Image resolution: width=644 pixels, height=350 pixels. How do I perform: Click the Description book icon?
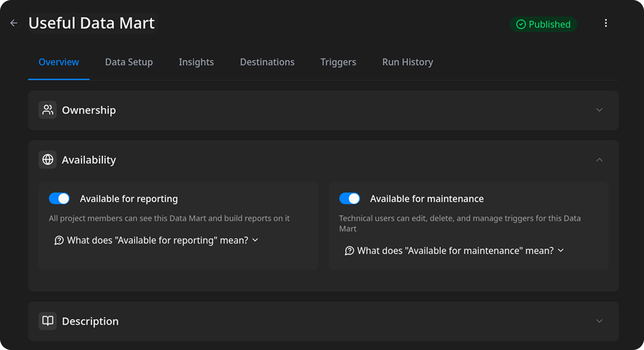click(x=47, y=321)
